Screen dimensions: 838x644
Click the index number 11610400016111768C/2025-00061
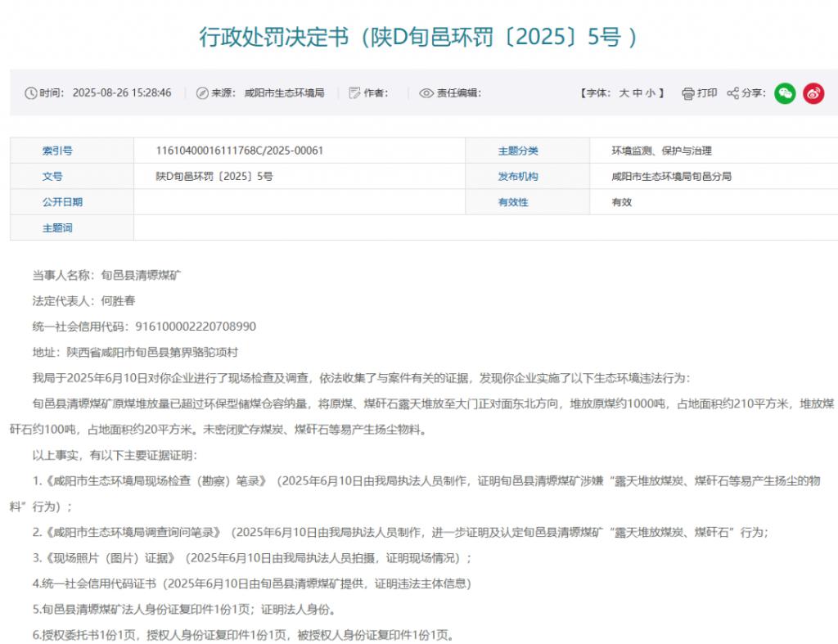point(240,151)
